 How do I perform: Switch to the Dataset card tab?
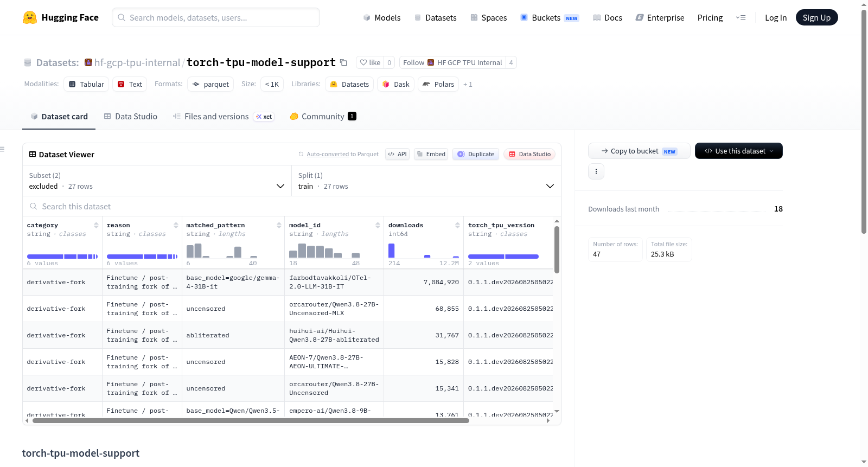click(59, 116)
